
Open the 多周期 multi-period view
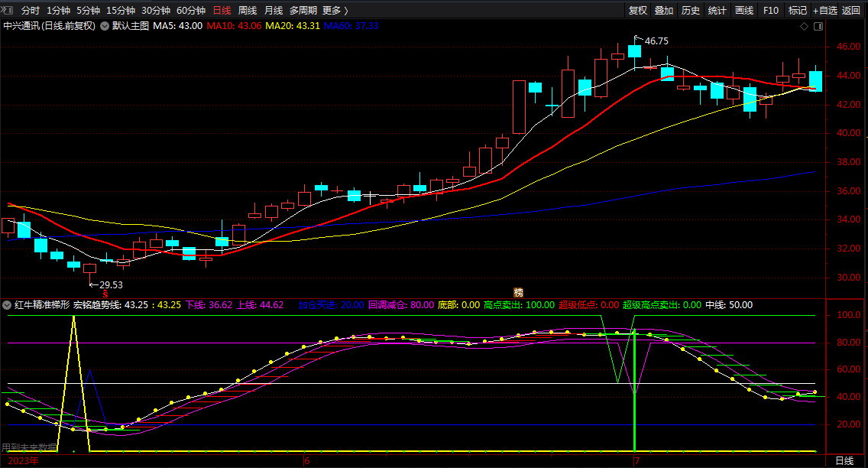(x=303, y=11)
